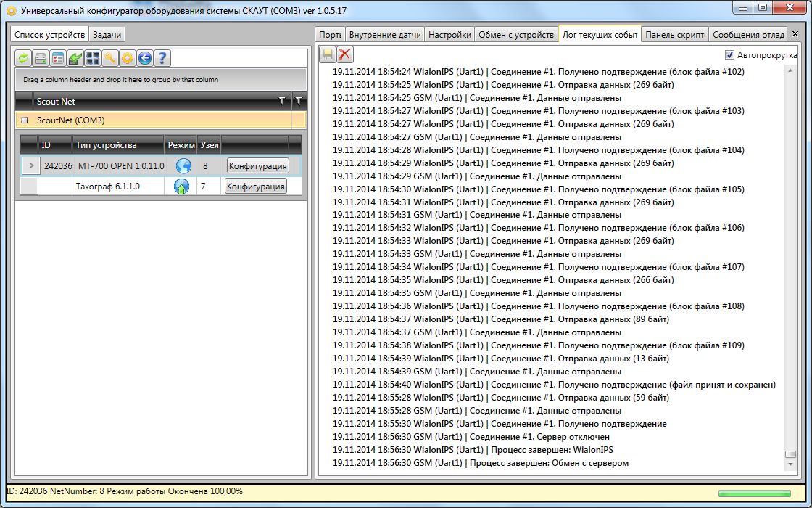Click Конфигурация button for MT-700 OPEN

coord(257,166)
